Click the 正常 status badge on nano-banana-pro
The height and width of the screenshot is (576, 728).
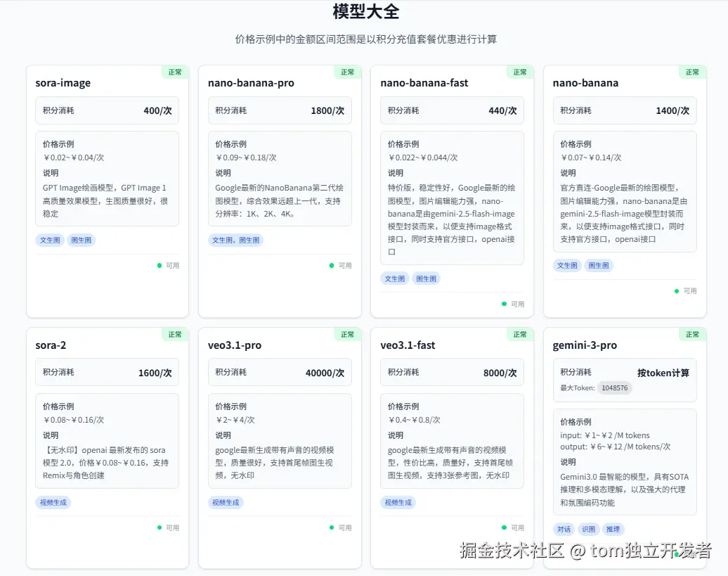tap(347, 72)
